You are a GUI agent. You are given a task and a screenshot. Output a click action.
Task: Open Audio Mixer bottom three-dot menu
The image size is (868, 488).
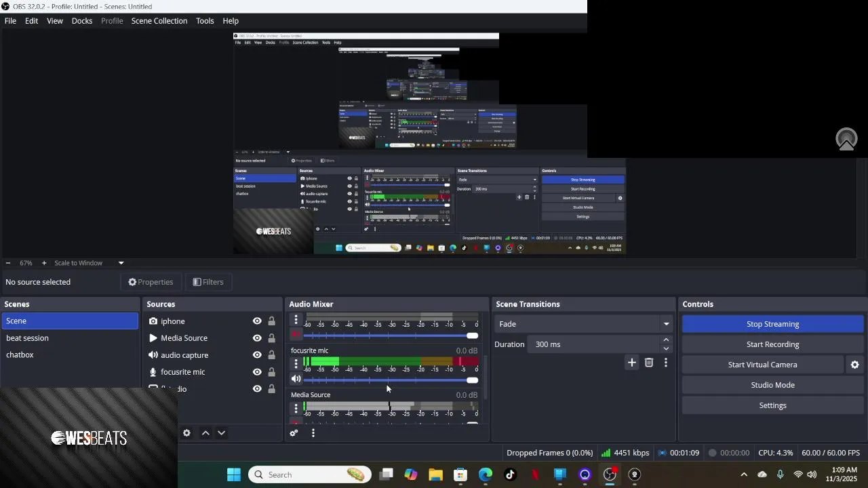[x=313, y=433]
